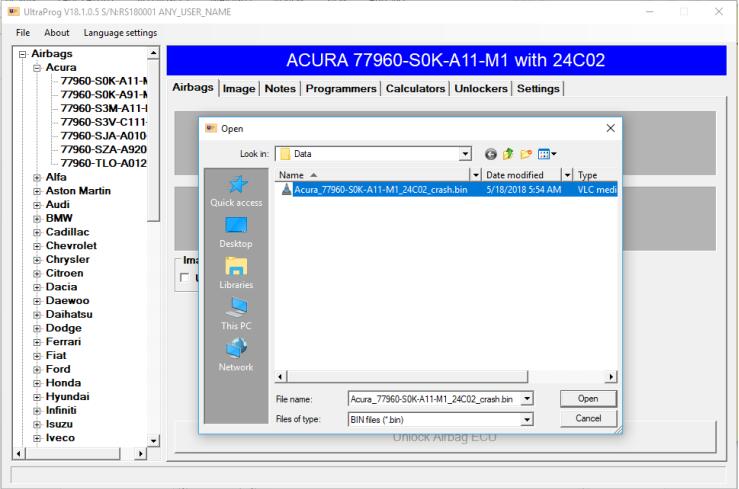Click the Back arrow icon in Open dialog
739x489 pixels.
tap(491, 154)
